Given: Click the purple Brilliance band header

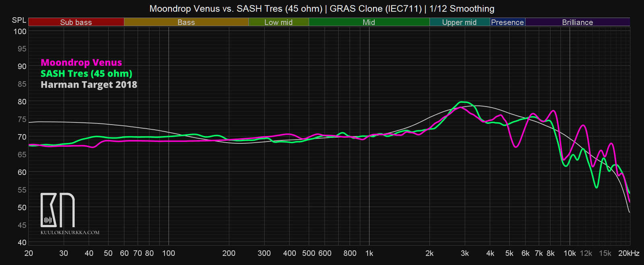Looking at the screenshot, I should 577,22.
